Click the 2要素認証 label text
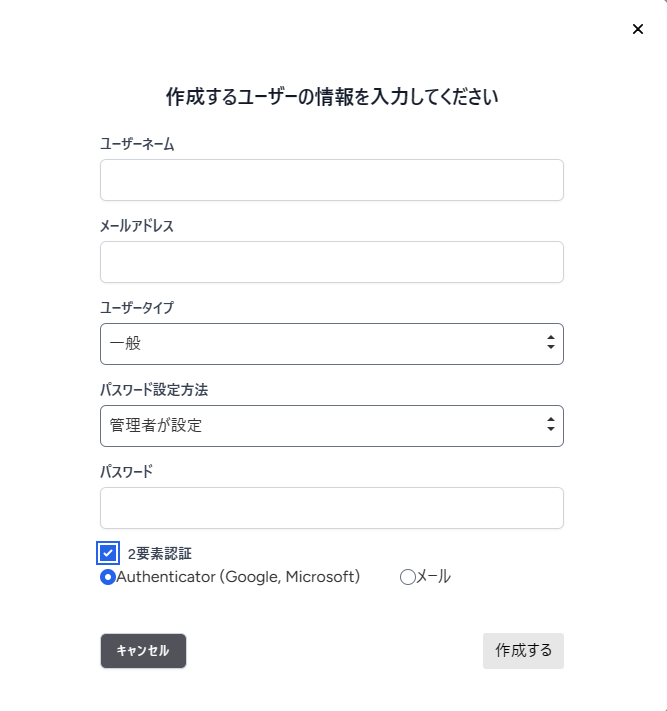 coord(160,553)
